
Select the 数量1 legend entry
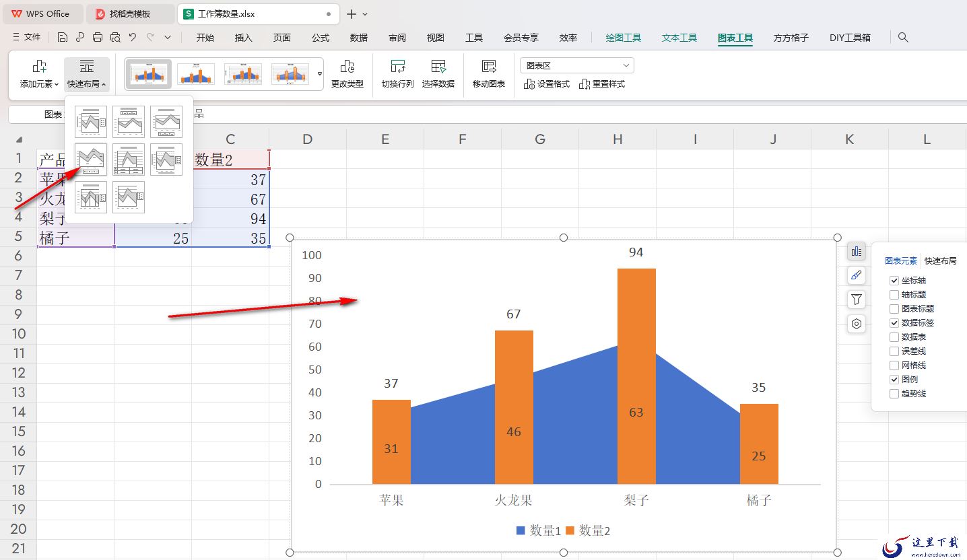pos(539,530)
